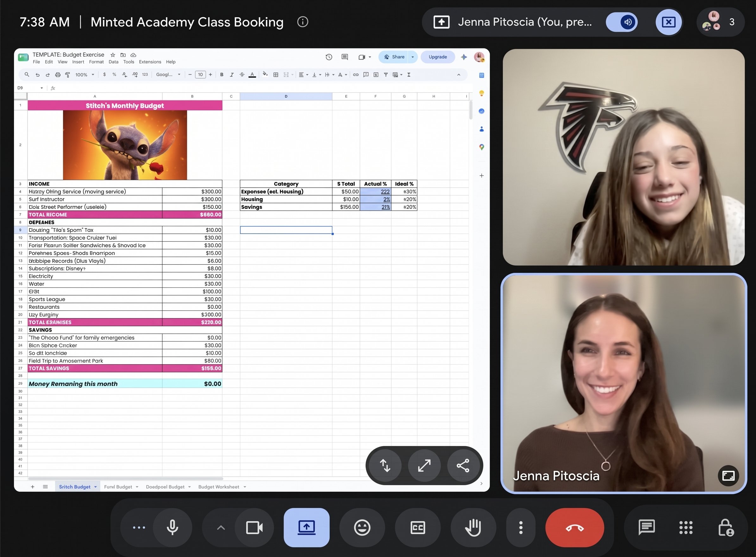
Task: Open the comments icon in Sheets header
Action: (x=345, y=57)
